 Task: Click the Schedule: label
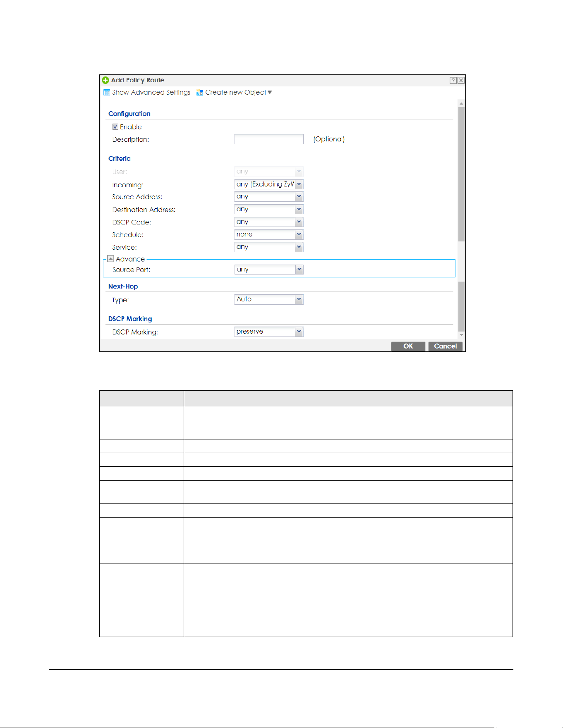128,235
